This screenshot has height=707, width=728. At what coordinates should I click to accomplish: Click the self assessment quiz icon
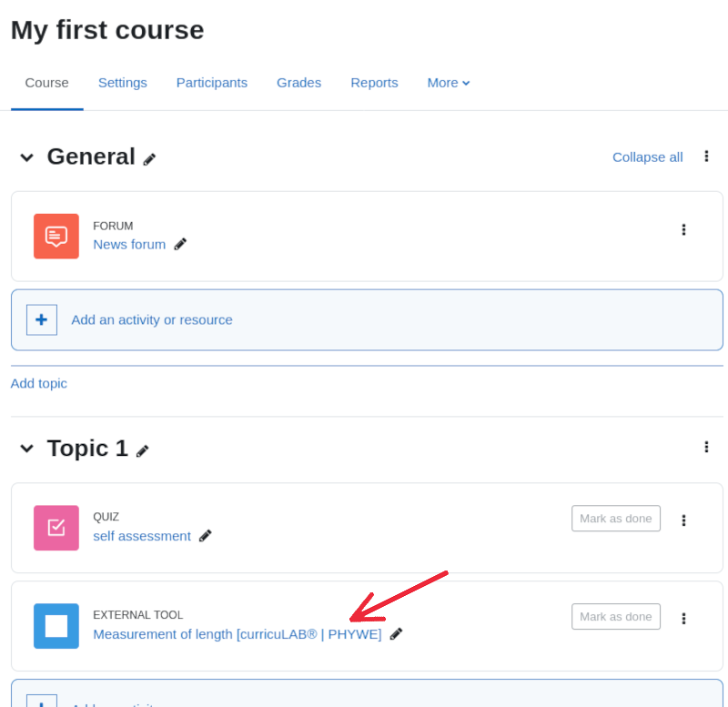56,528
